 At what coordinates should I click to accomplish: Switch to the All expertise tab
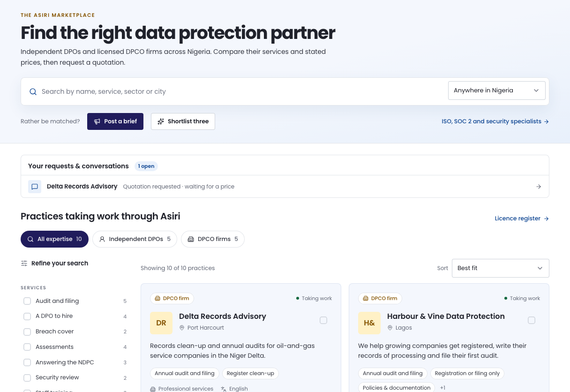pyautogui.click(x=54, y=239)
